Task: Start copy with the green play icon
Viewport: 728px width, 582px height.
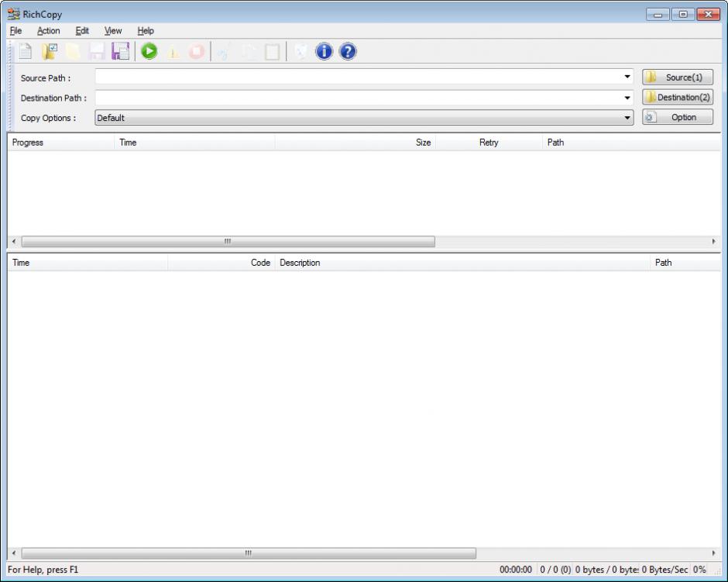Action: click(149, 51)
